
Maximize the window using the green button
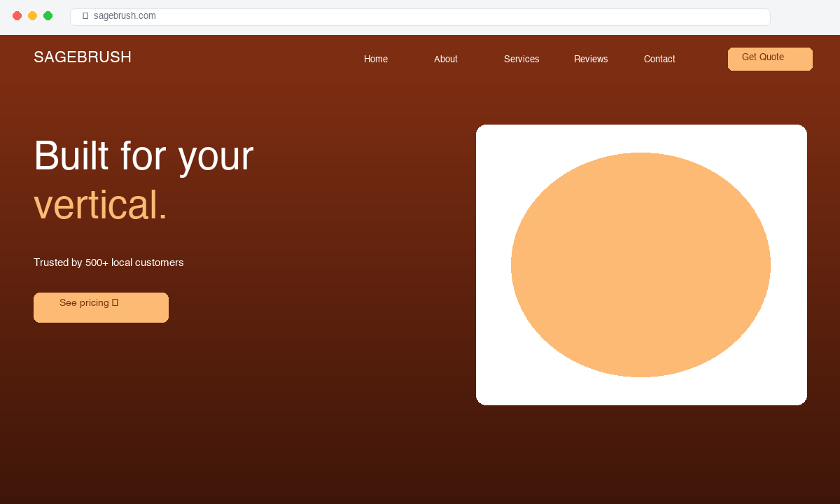click(x=48, y=16)
